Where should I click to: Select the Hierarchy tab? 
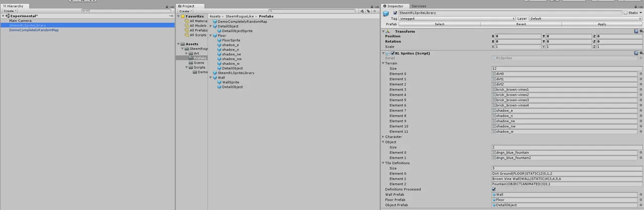[x=15, y=6]
